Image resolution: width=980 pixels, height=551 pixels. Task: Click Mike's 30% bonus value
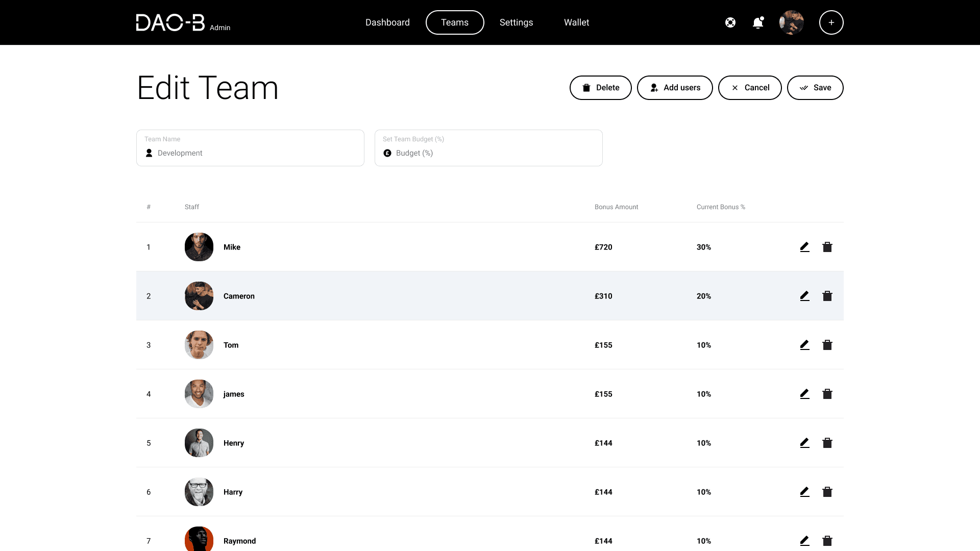704,247
